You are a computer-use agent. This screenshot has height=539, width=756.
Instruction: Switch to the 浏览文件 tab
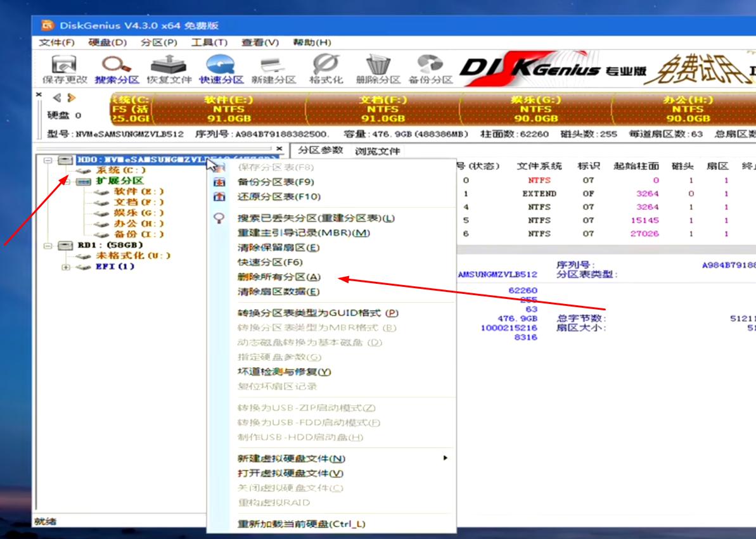[377, 151]
